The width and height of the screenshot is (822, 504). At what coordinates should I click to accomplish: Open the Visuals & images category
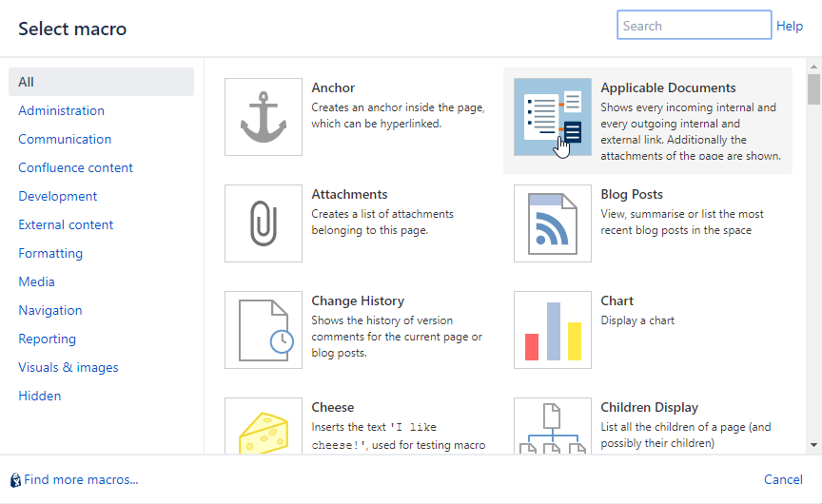click(68, 367)
